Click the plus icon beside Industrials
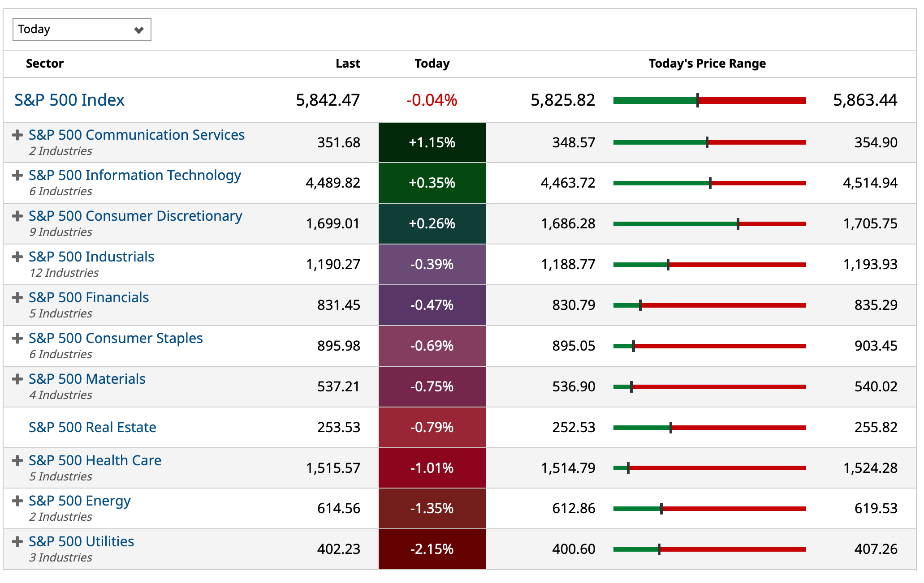This screenshot has width=924, height=583. pos(17,257)
